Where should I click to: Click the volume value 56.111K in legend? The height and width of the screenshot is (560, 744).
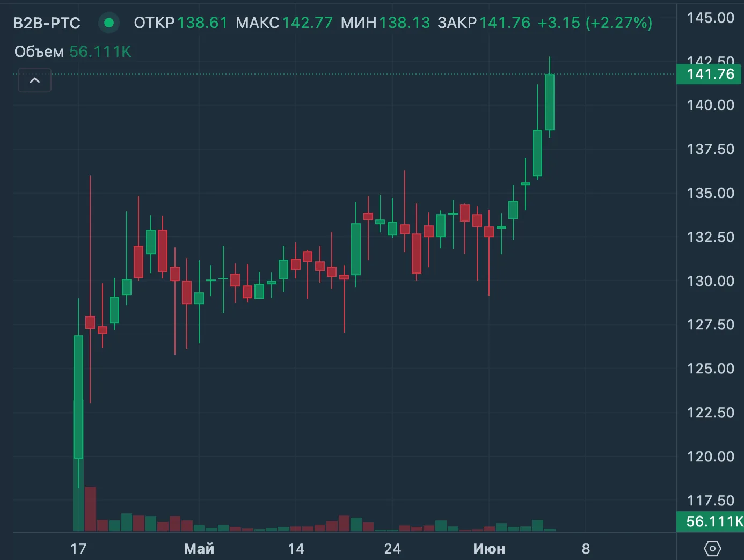coord(100,52)
